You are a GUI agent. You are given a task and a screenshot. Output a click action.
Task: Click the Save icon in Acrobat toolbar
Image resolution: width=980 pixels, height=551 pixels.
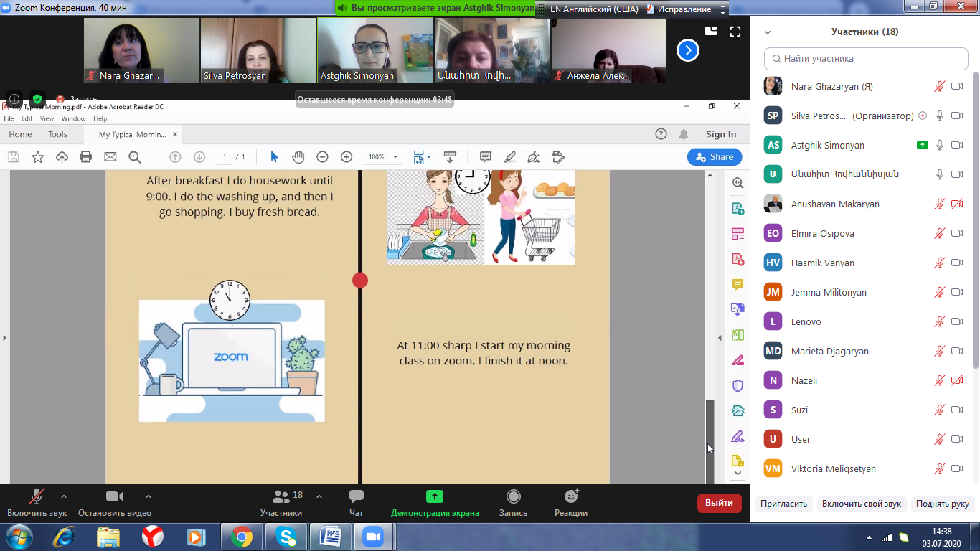pyautogui.click(x=13, y=157)
